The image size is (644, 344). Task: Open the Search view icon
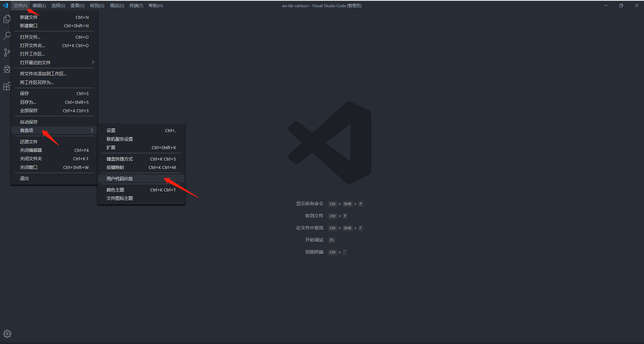pyautogui.click(x=7, y=35)
